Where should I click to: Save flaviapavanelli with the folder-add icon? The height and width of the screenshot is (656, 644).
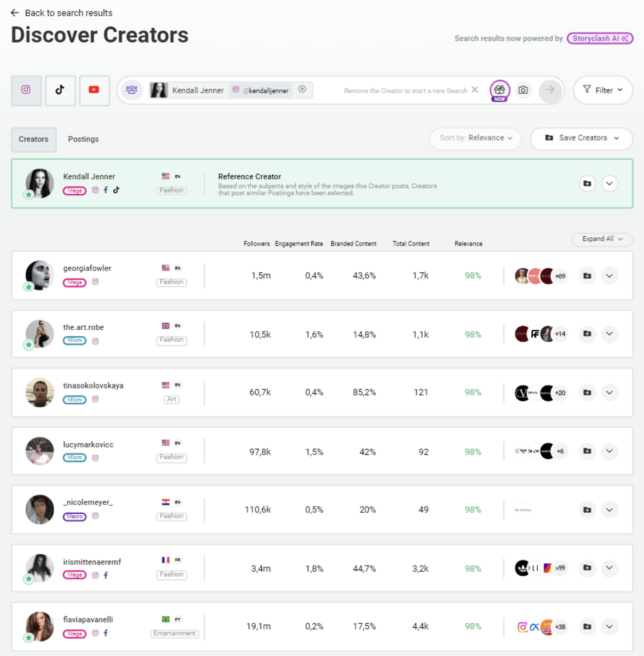point(587,627)
